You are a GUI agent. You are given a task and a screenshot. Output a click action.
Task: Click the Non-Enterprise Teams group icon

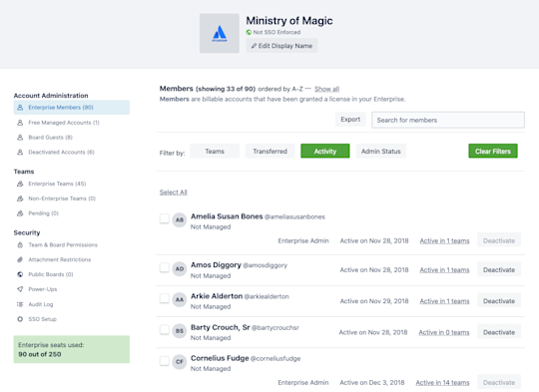[20, 198]
